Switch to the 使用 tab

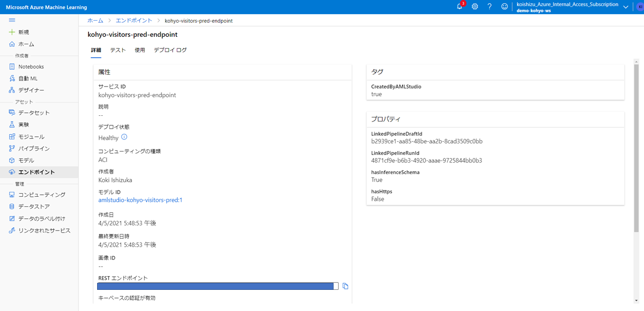coord(140,50)
